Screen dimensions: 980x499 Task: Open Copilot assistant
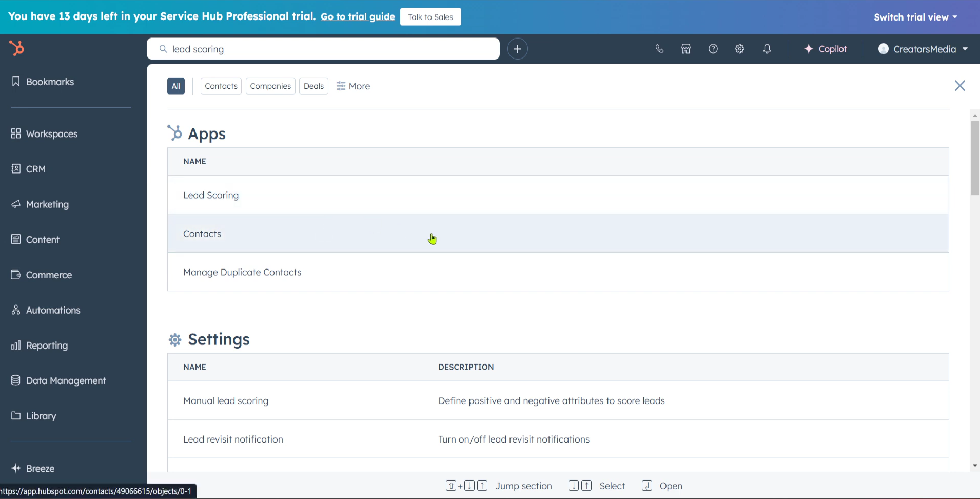point(825,49)
